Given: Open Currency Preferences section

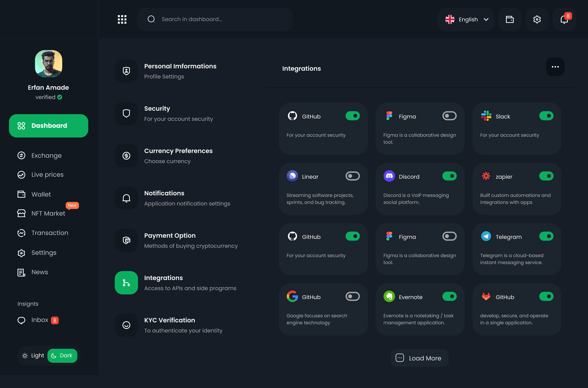Looking at the screenshot, I should tap(164, 156).
